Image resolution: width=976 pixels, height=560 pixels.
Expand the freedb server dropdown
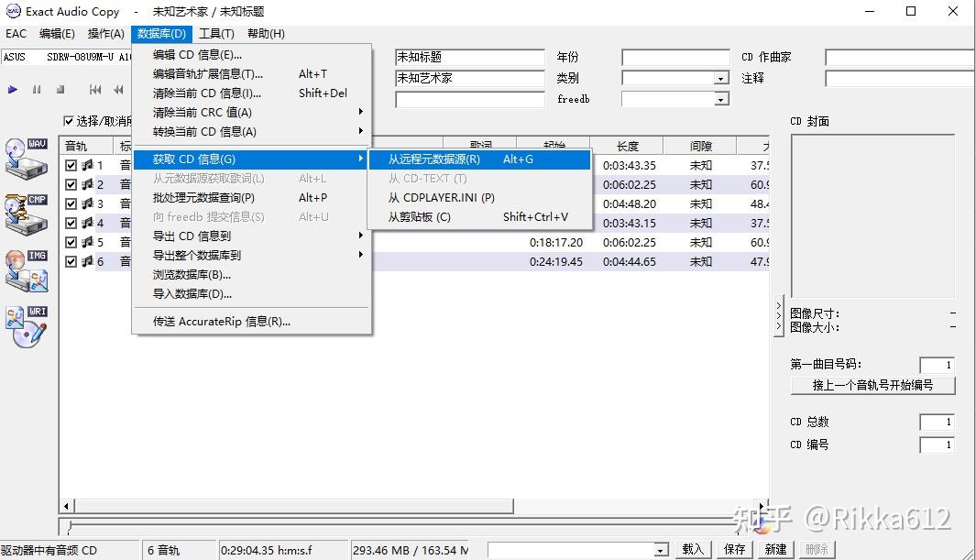[x=721, y=99]
